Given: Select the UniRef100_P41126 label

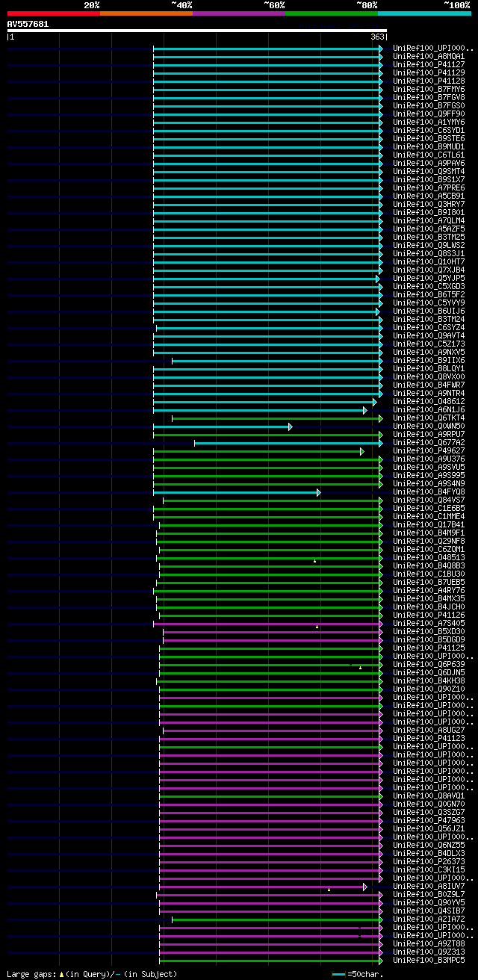Looking at the screenshot, I should [x=429, y=615].
